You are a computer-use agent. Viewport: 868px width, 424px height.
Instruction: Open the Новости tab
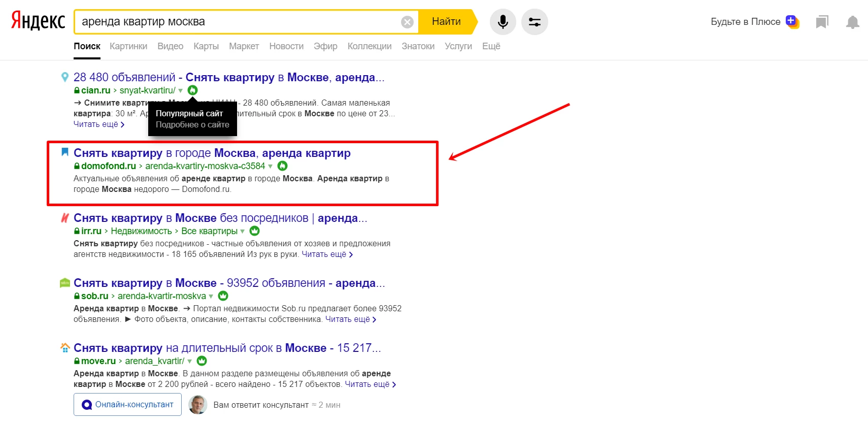coord(286,46)
